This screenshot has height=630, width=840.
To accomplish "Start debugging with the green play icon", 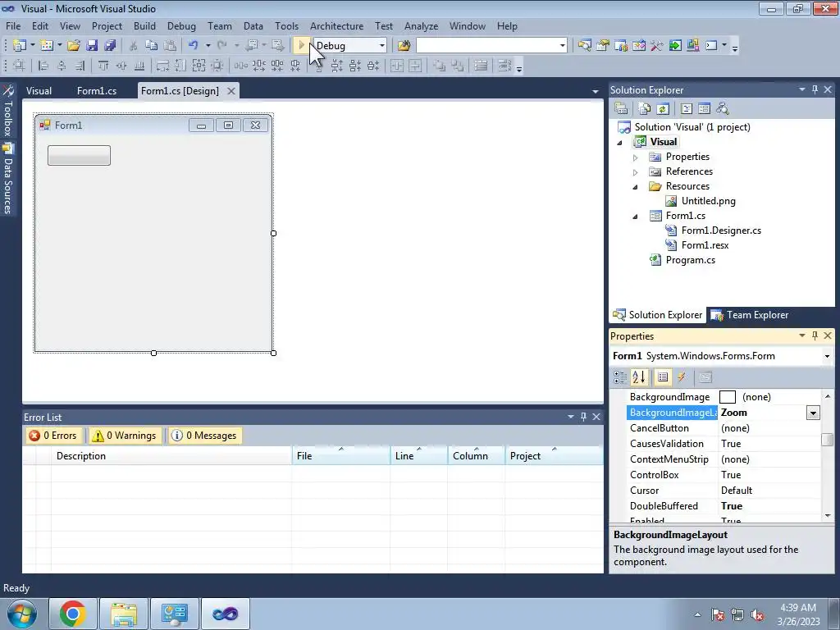I will point(301,46).
